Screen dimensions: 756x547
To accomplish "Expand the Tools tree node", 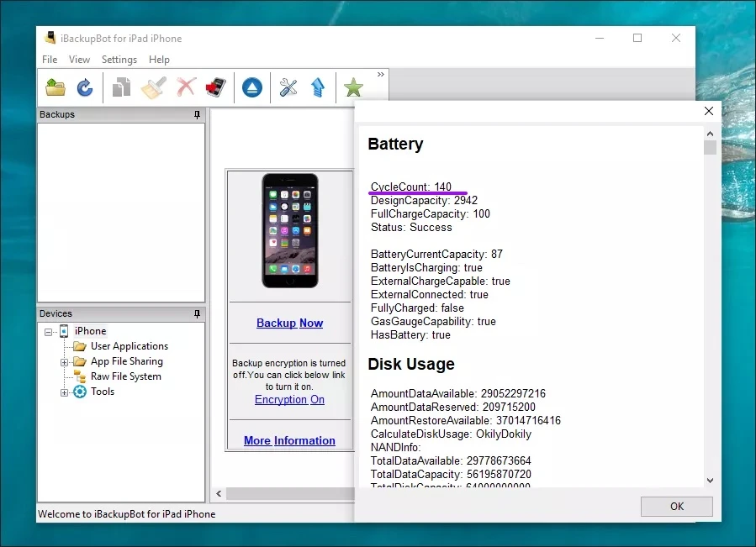I will (65, 392).
